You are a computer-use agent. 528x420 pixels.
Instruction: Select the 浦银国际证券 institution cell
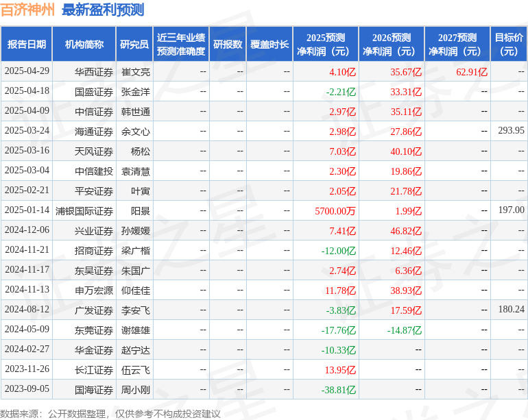pyautogui.click(x=84, y=211)
